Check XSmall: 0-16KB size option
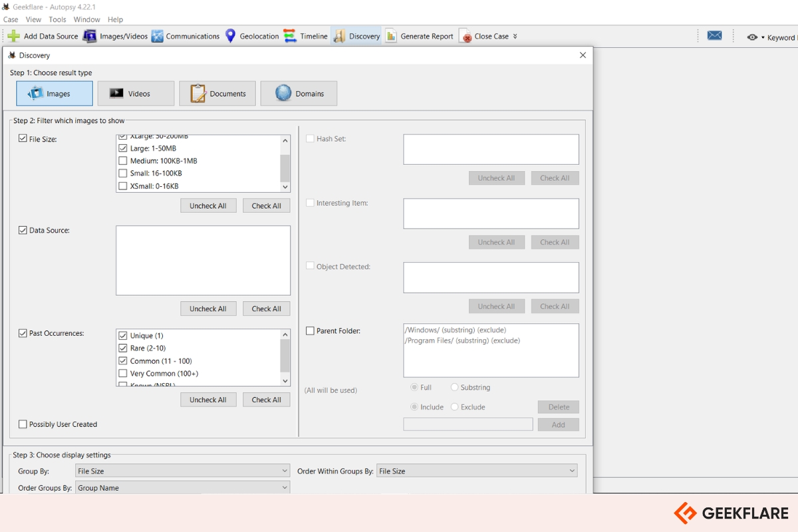The width and height of the screenshot is (798, 532). (122, 186)
